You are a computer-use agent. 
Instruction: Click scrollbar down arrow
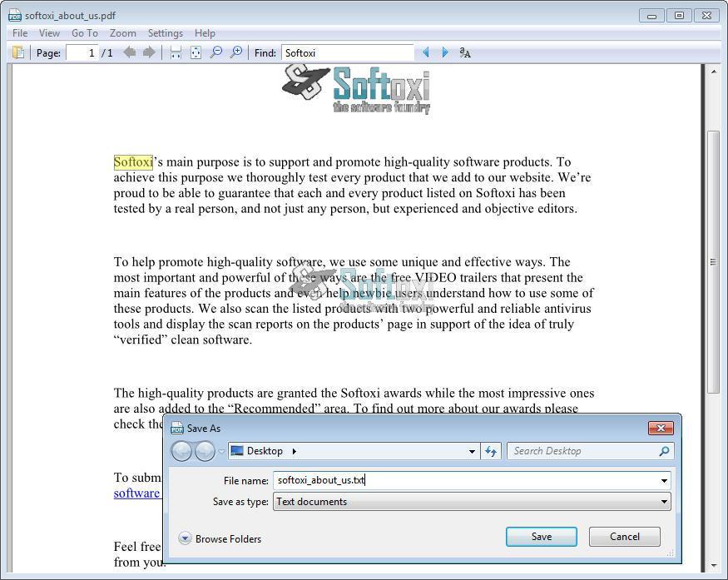(713, 566)
